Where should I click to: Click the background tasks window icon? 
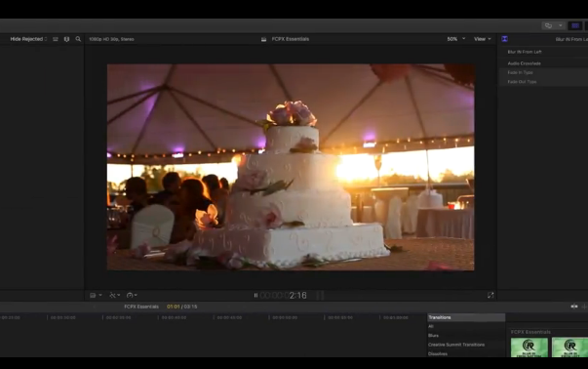[x=548, y=25]
